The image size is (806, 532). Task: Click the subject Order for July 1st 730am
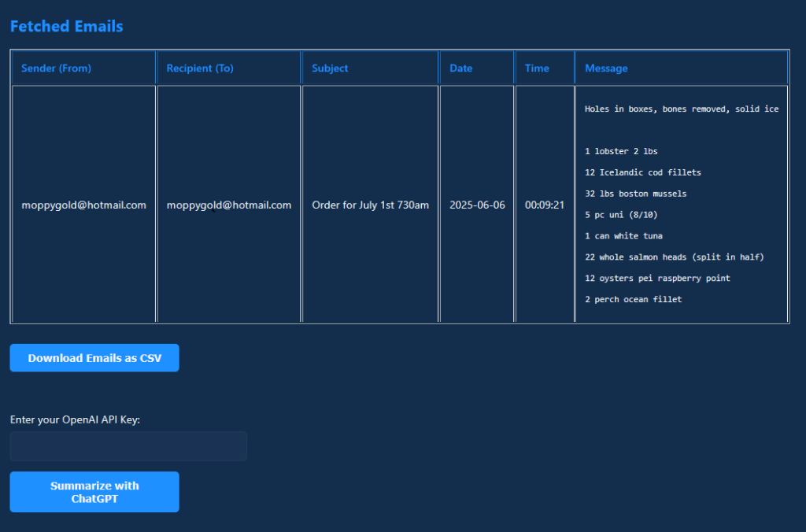coord(371,205)
